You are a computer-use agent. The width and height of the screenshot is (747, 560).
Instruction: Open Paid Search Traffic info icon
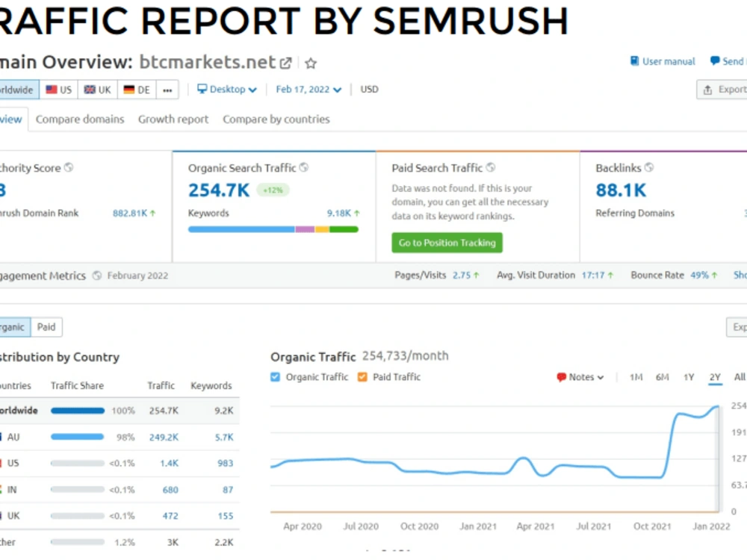(490, 167)
